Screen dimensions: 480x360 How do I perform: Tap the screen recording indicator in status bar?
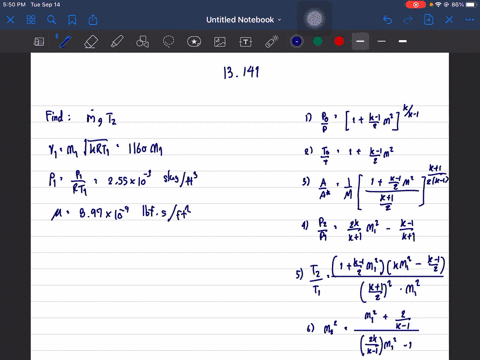coord(416,5)
